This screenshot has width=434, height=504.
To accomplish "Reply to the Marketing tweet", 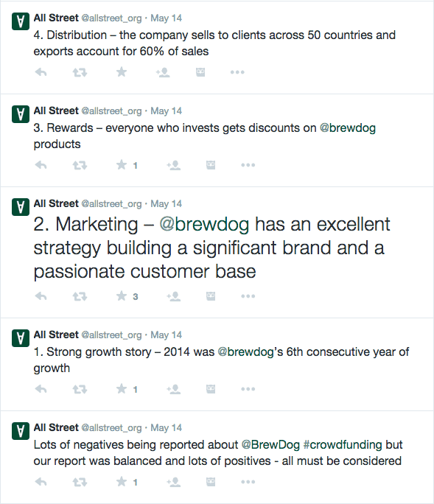I will (41, 296).
